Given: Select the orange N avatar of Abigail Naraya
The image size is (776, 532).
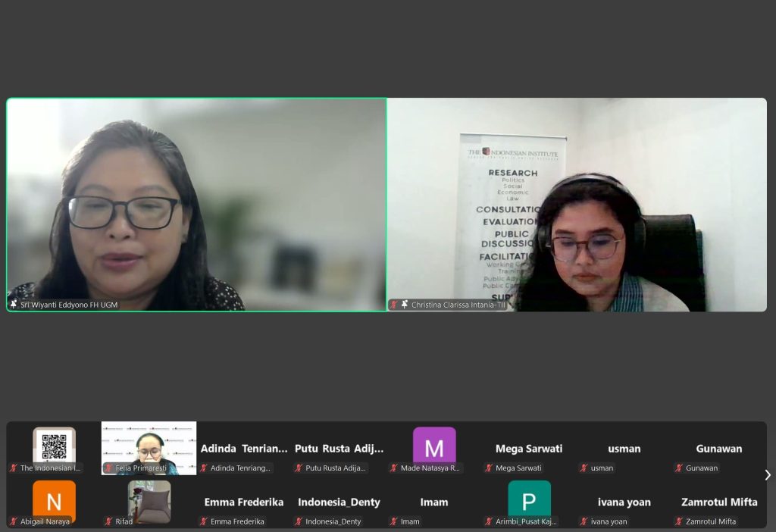Looking at the screenshot, I should click(54, 500).
